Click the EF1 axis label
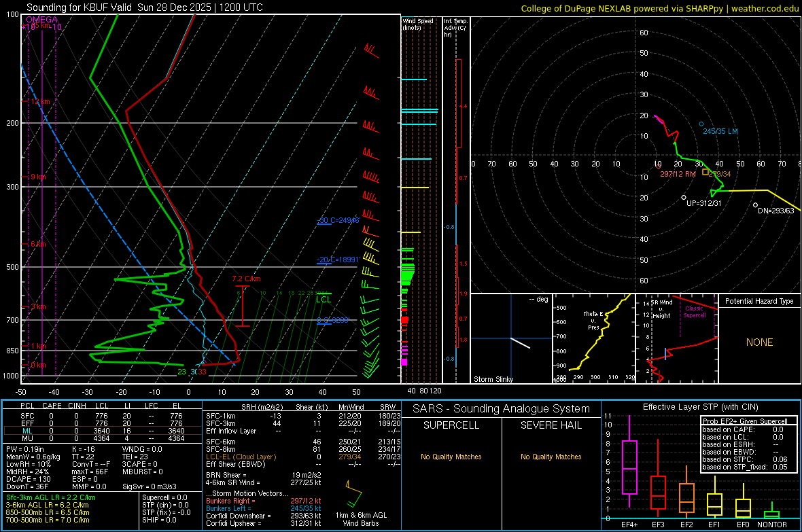The width and height of the screenshot is (802, 532). 714,525
